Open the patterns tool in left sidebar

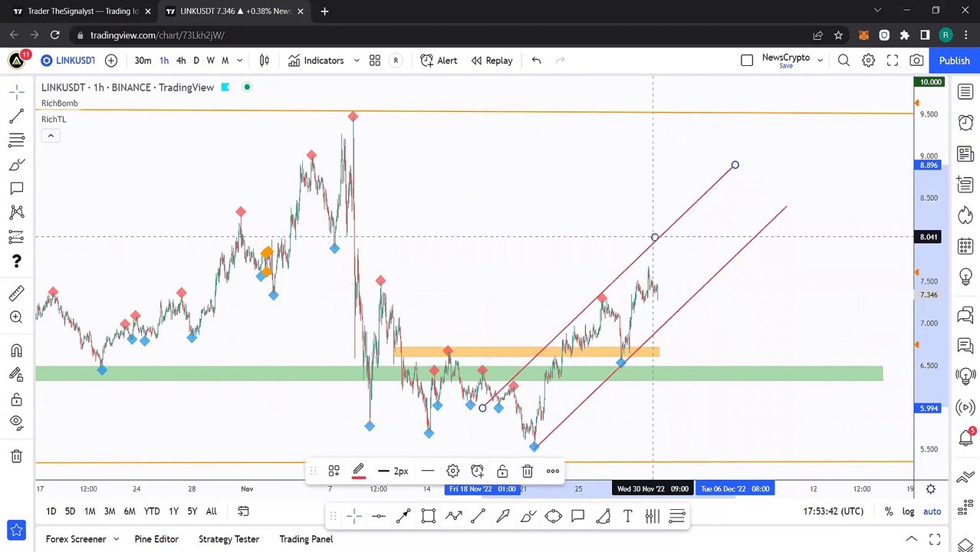point(16,212)
